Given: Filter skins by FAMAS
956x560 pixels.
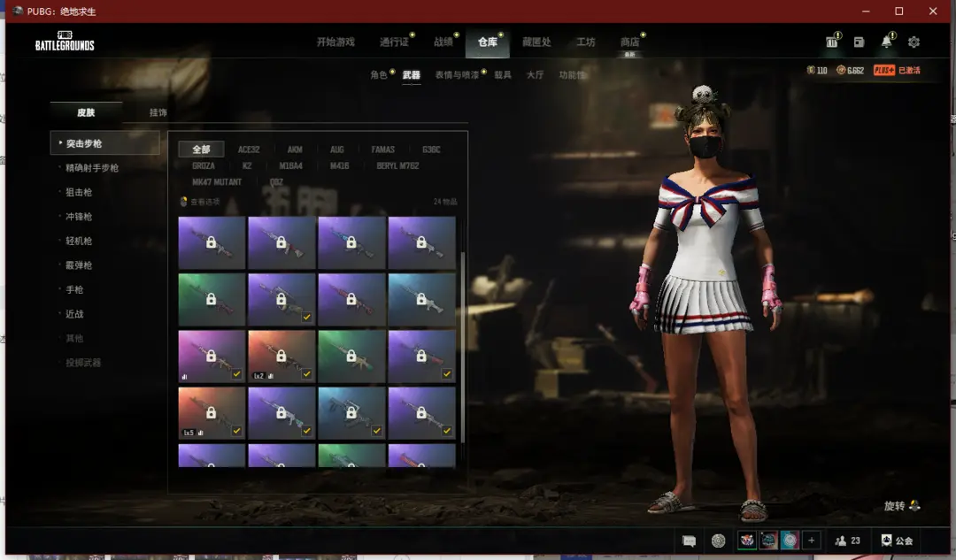Looking at the screenshot, I should click(383, 150).
